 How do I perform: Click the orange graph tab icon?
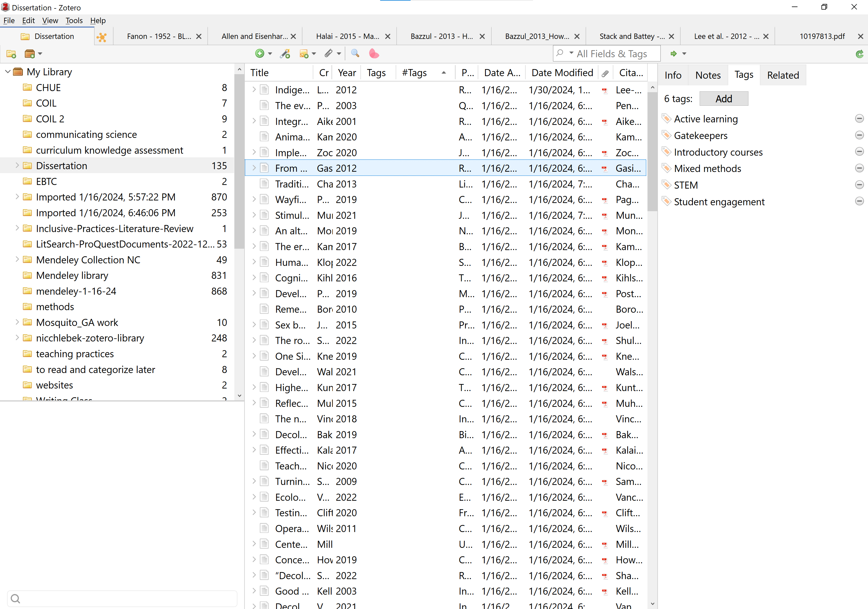tap(102, 37)
